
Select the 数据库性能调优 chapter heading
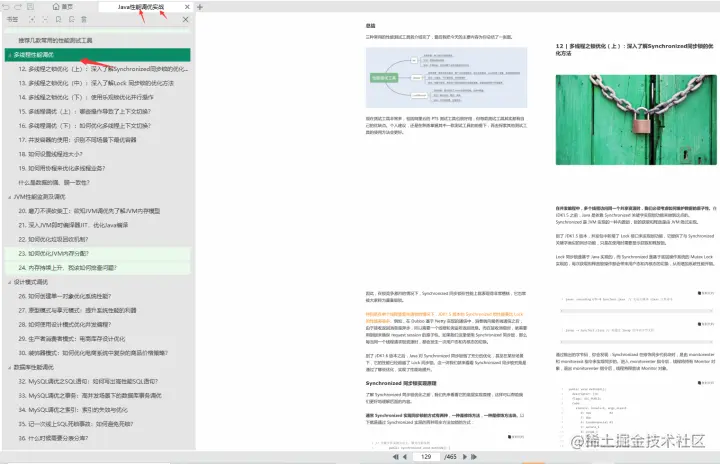pos(34,368)
